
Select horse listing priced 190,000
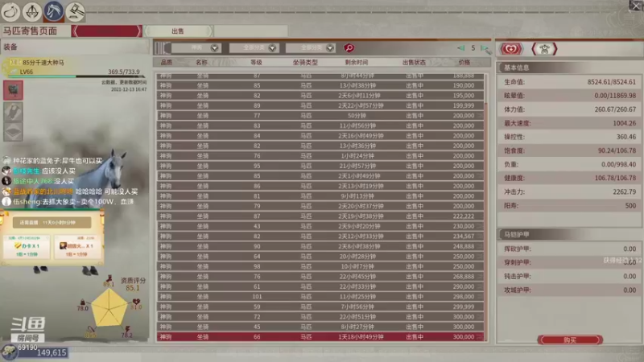click(320, 85)
